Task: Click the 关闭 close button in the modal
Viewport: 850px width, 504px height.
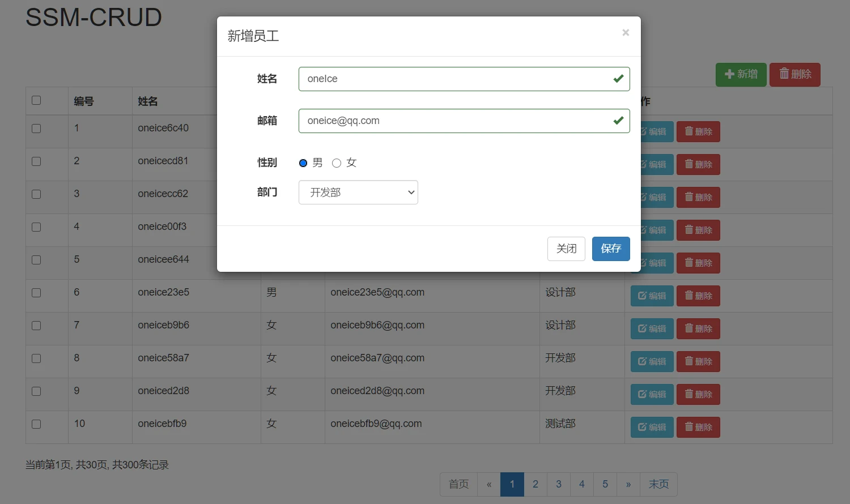Action: (566, 249)
